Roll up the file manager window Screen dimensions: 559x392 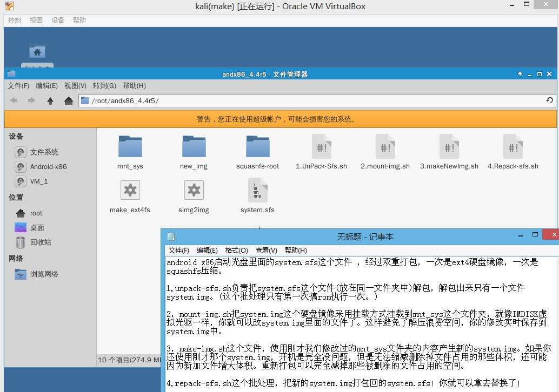[520, 74]
